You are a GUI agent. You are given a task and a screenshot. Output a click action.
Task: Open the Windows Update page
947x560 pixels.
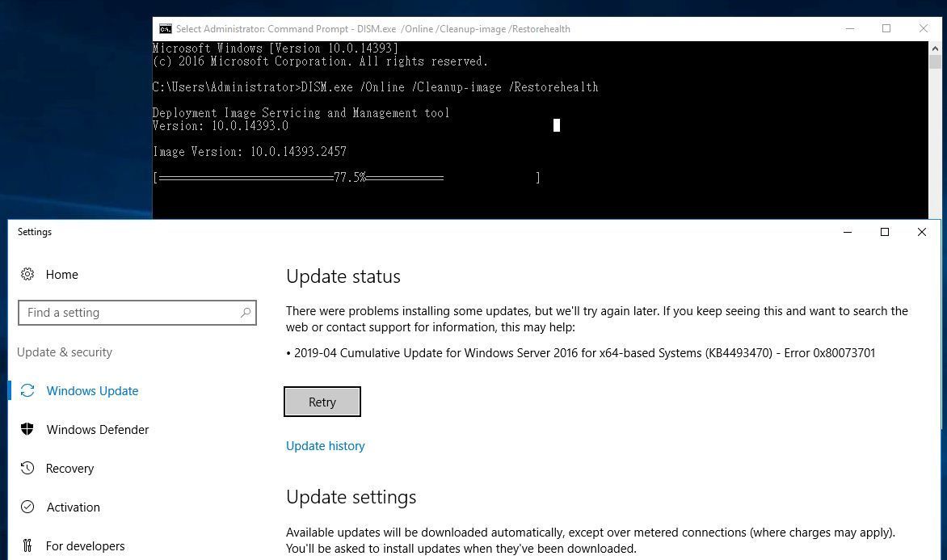click(x=92, y=390)
